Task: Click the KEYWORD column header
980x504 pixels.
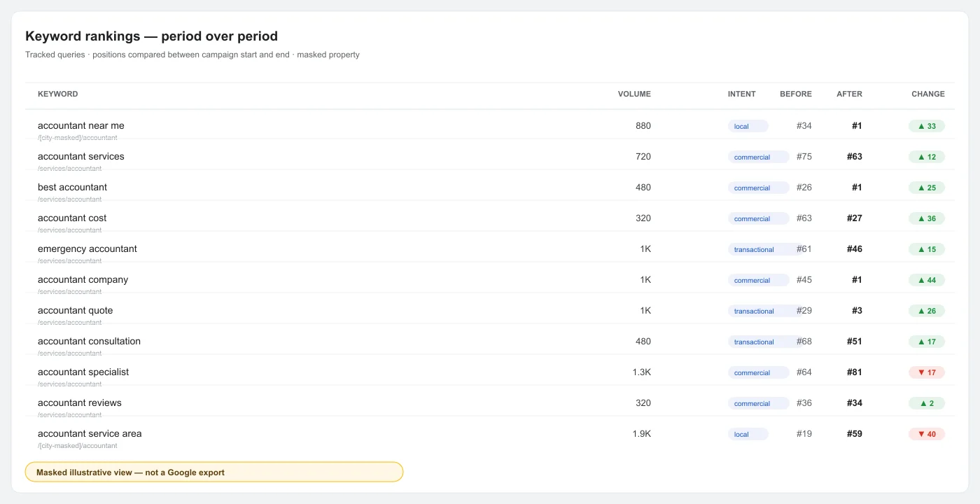Action: click(57, 94)
